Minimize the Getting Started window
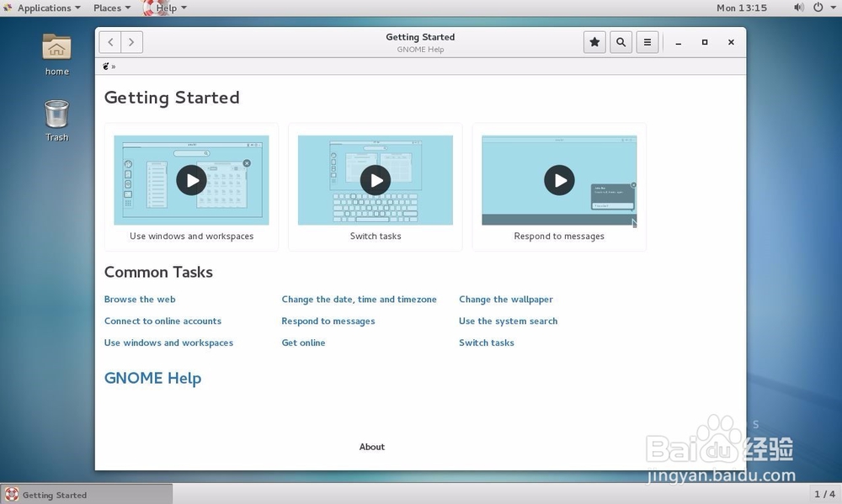This screenshot has height=504, width=842. [x=678, y=42]
